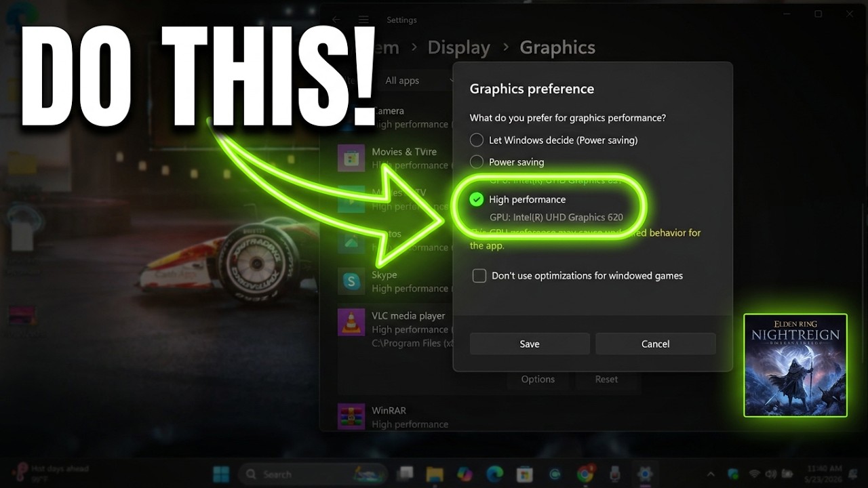The image size is (868, 488).
Task: Open the Wi-Fi network tray icon
Action: [x=754, y=474]
